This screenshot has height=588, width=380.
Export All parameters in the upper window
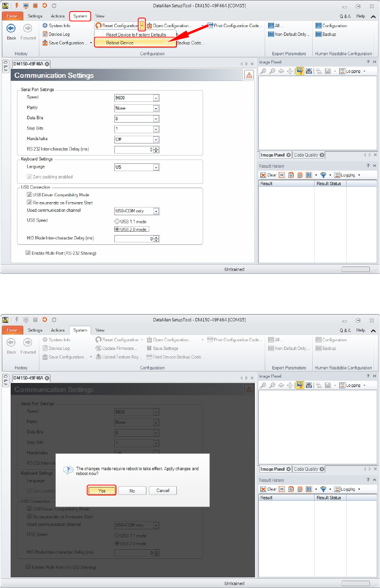pos(275,26)
